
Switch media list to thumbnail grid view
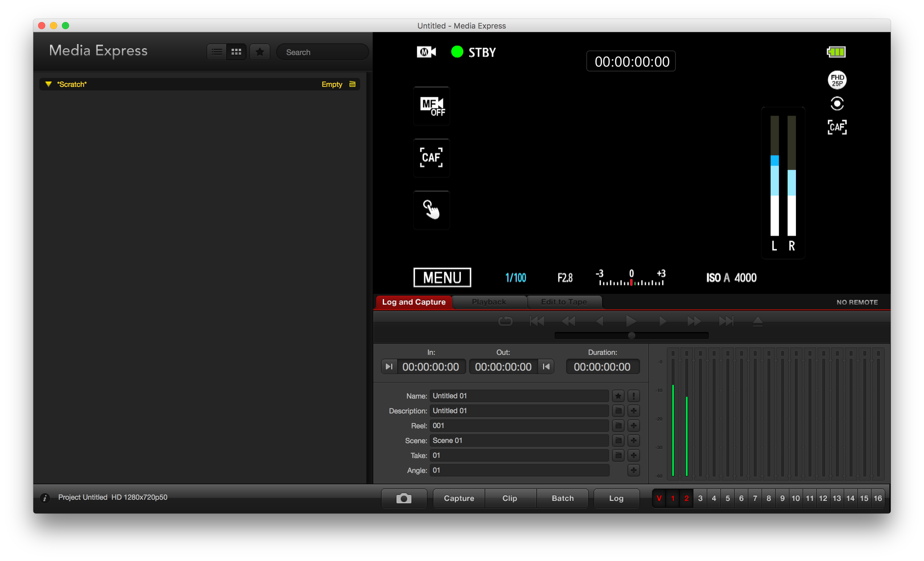tap(236, 52)
